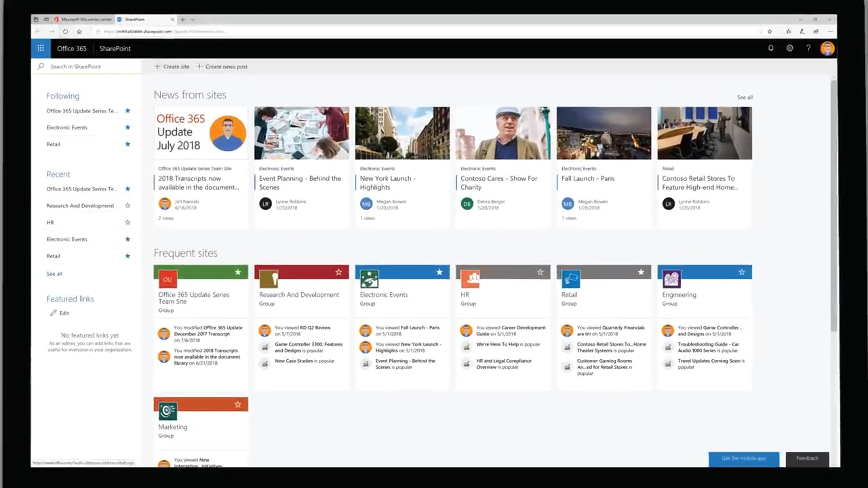The height and width of the screenshot is (488, 868).
Task: Unfollow Retail in the Following list
Action: (x=128, y=144)
